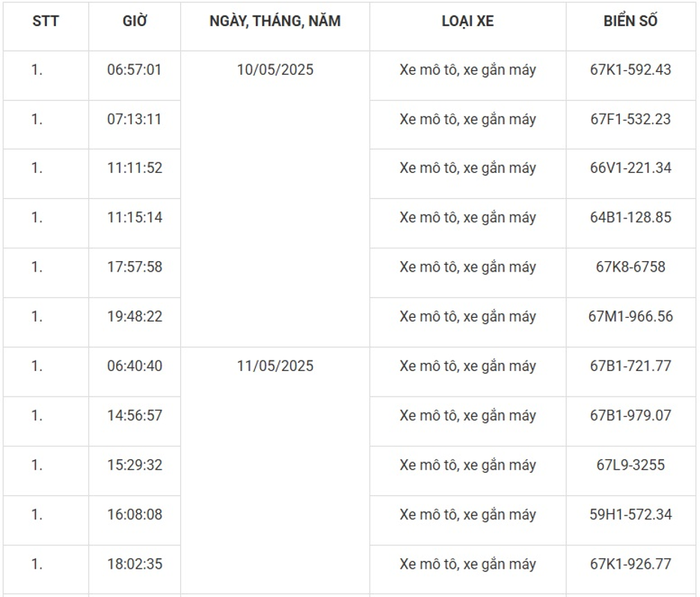The width and height of the screenshot is (700, 597).
Task: Click the NGÀY, THÁNG, NĂM header
Action: (x=274, y=21)
